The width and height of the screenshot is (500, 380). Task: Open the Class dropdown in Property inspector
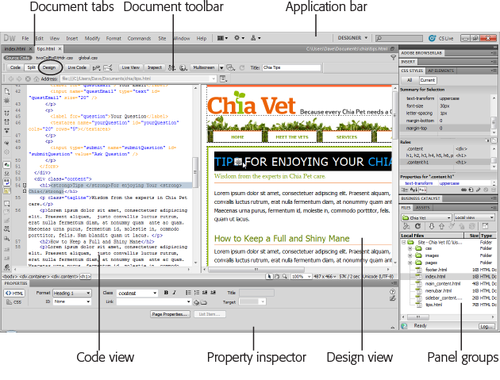tap(137, 293)
